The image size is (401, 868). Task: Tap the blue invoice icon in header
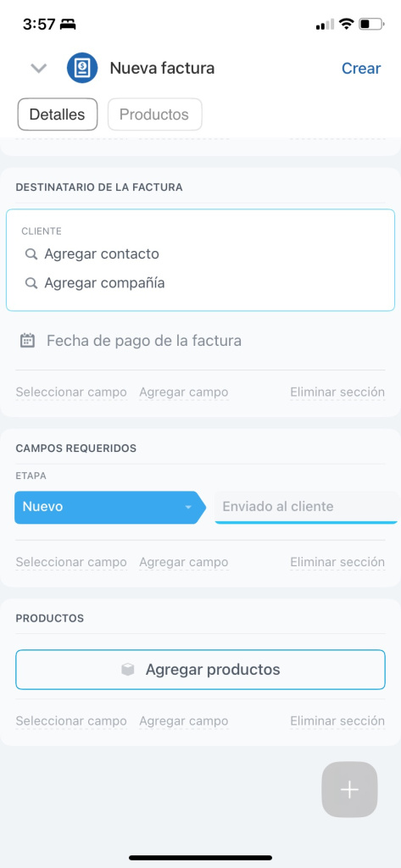(x=82, y=68)
